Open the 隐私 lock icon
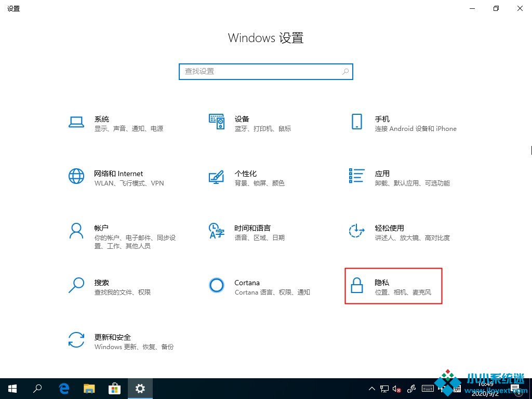 click(356, 285)
